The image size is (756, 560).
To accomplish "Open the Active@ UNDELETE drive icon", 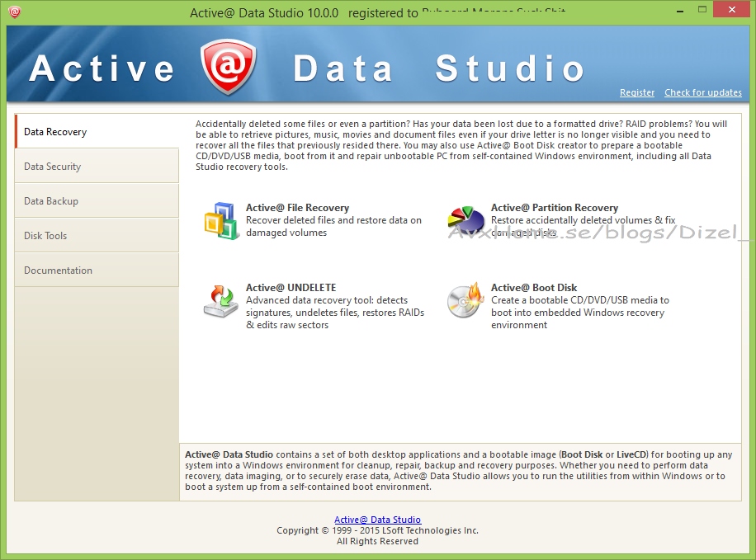I will (x=220, y=301).
